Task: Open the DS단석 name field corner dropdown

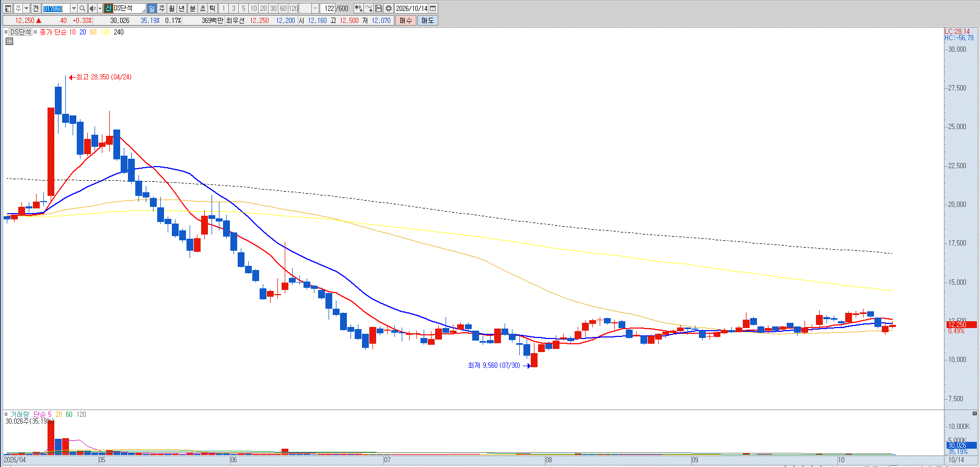Action: coord(143,10)
